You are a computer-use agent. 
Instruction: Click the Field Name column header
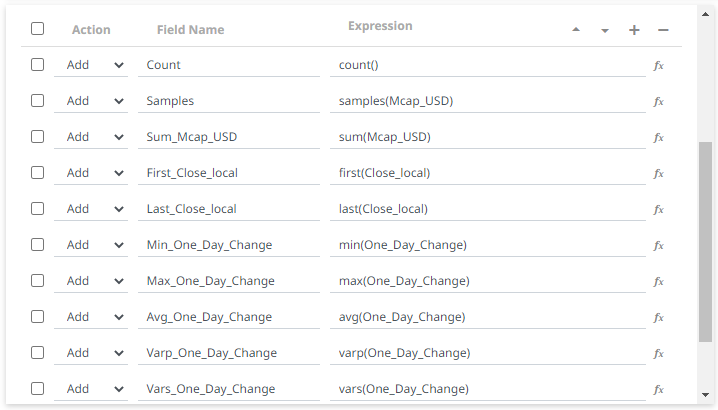tap(190, 30)
